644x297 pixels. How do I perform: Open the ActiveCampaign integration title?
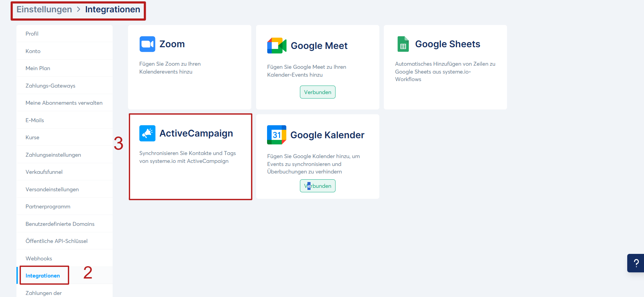[196, 133]
